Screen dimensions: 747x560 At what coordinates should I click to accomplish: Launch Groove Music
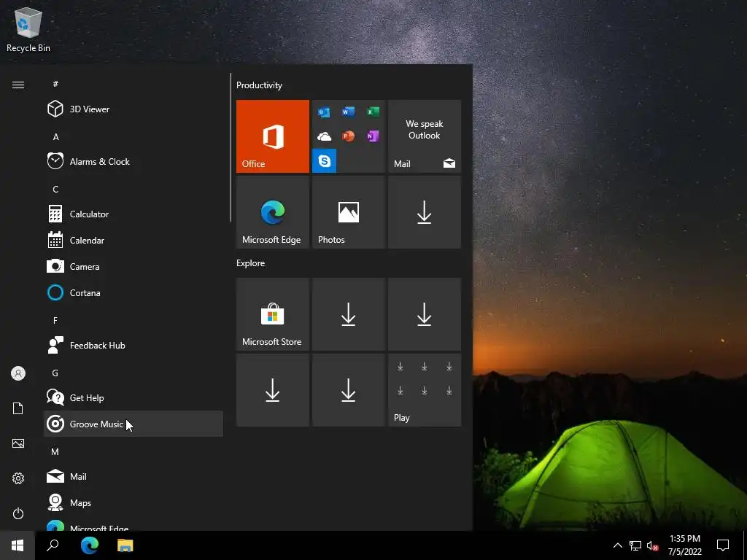pos(133,424)
